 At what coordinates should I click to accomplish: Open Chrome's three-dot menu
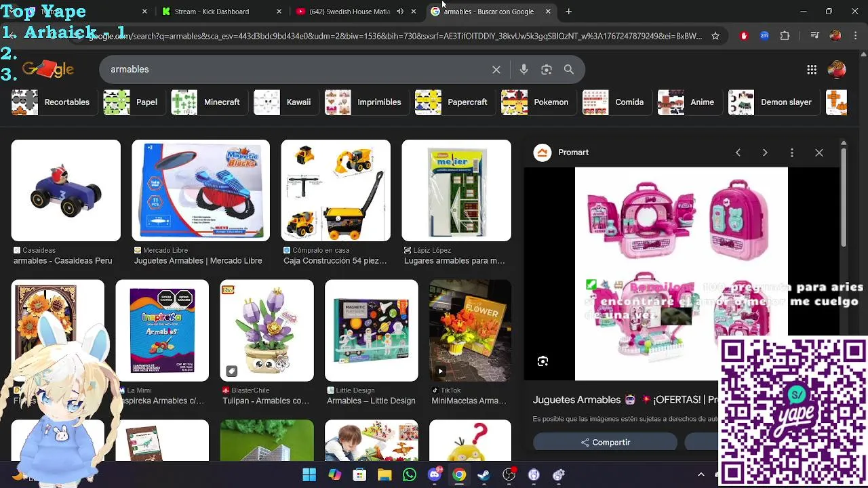pyautogui.click(x=855, y=36)
